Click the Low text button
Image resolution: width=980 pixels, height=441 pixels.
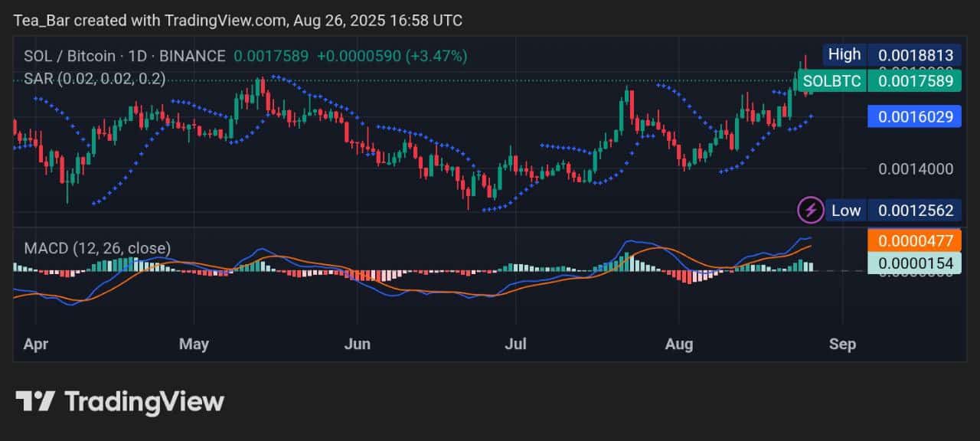click(x=845, y=209)
